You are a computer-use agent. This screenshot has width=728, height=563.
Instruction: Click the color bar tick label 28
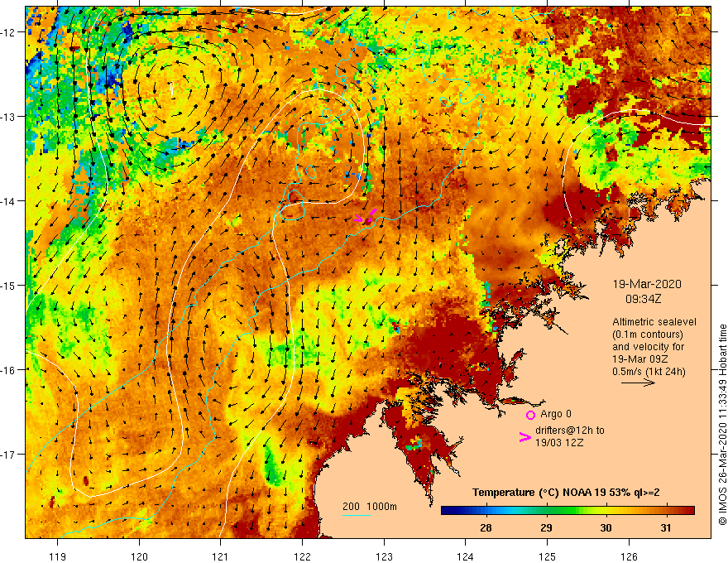pos(486,528)
